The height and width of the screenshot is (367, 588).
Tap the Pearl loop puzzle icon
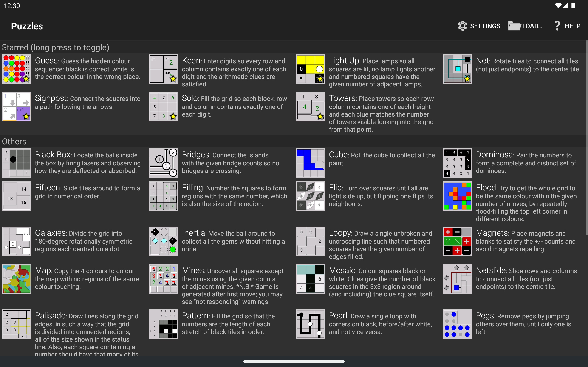pos(310,324)
